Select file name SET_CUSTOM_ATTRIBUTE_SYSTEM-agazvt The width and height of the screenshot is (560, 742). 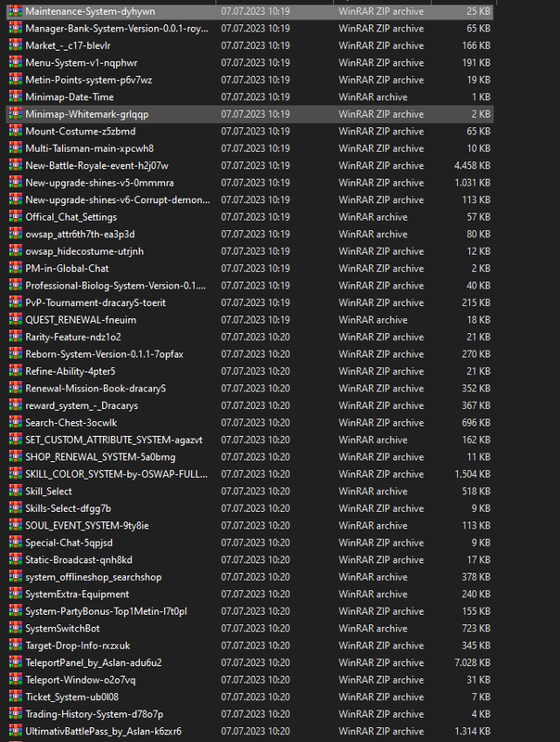click(x=113, y=440)
